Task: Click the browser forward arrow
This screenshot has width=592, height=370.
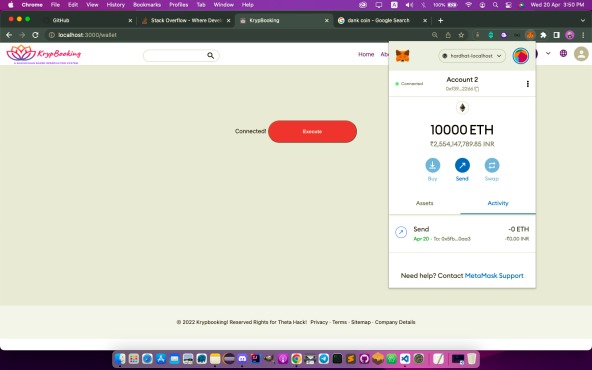Action: (x=22, y=35)
